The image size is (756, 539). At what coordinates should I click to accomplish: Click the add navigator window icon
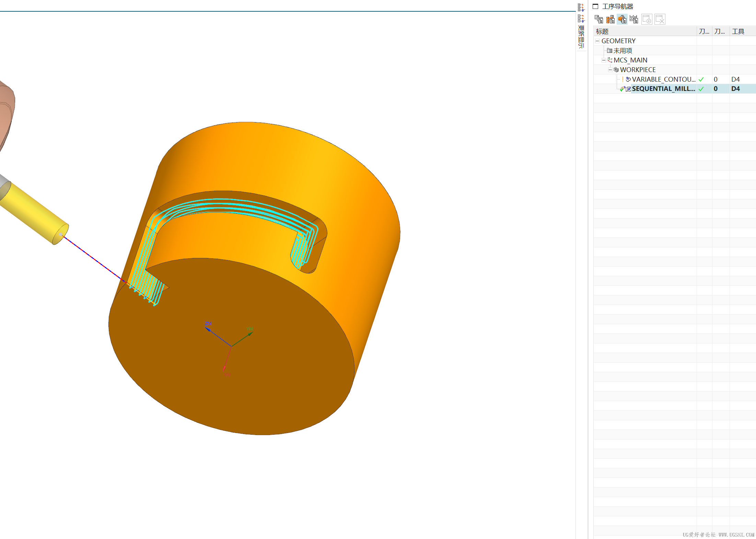point(647,19)
